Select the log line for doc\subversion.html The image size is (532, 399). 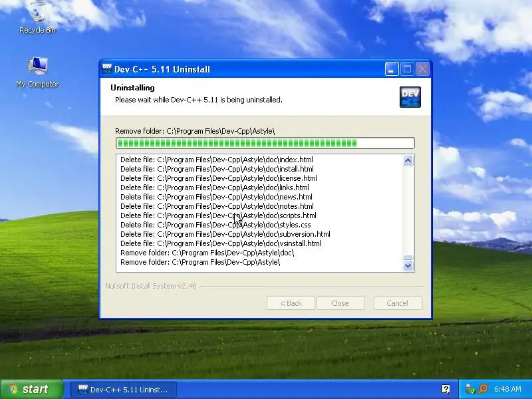pyautogui.click(x=225, y=234)
